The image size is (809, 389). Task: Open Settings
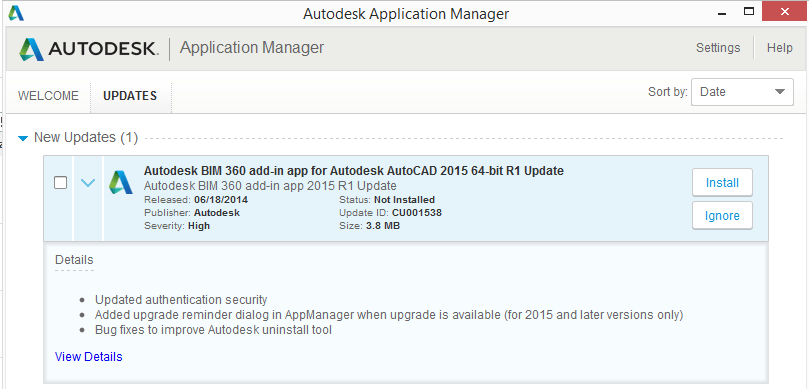pos(718,48)
